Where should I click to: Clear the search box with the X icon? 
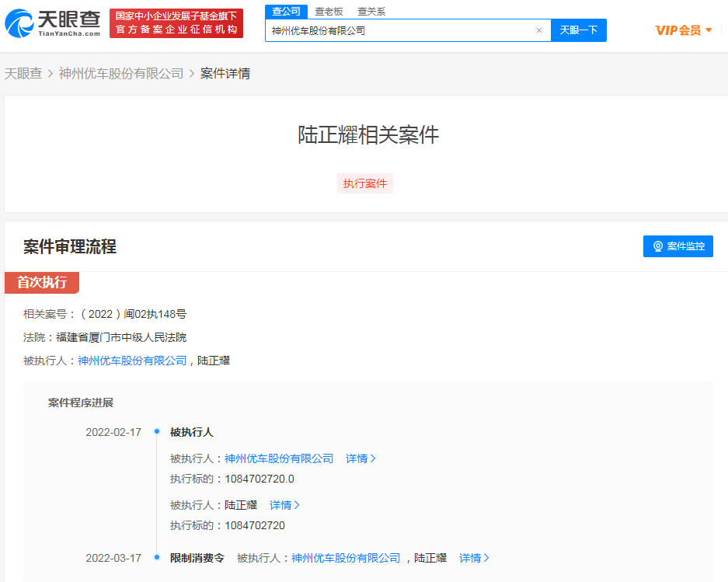pyautogui.click(x=538, y=30)
